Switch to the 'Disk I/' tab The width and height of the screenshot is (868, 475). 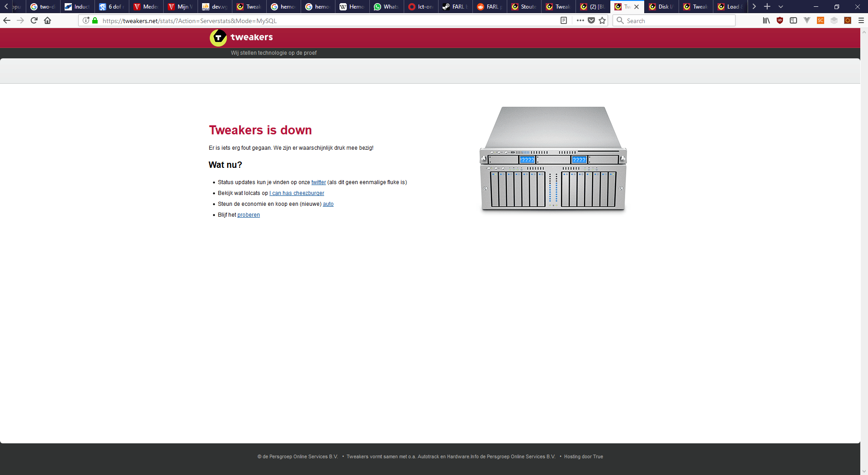point(661,7)
